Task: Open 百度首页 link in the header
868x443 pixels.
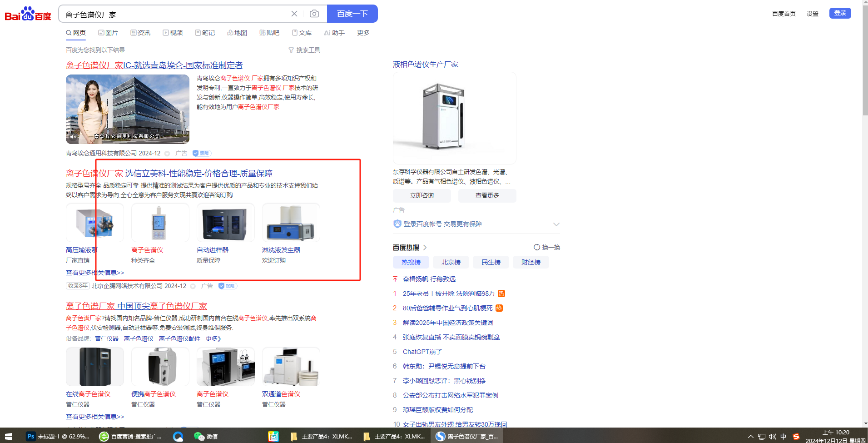Action: (784, 14)
